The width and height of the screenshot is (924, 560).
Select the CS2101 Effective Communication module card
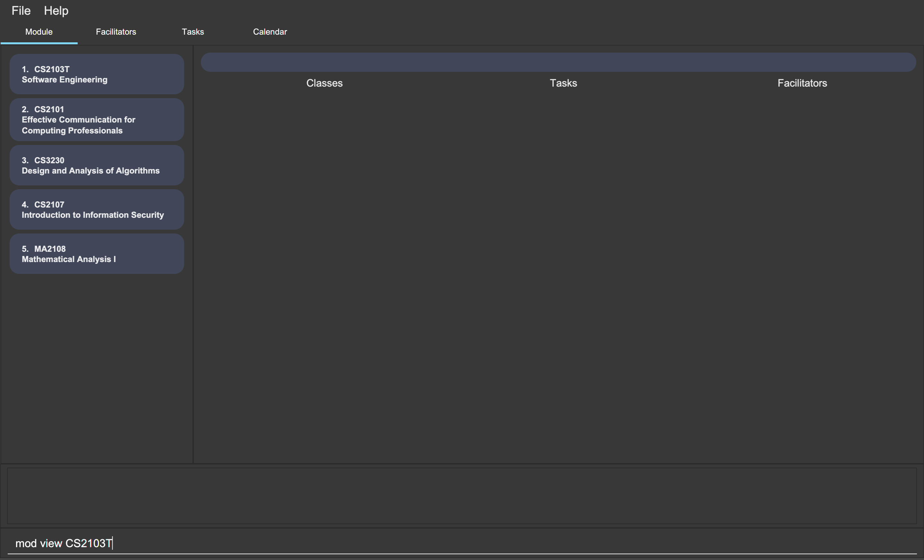[x=97, y=120]
